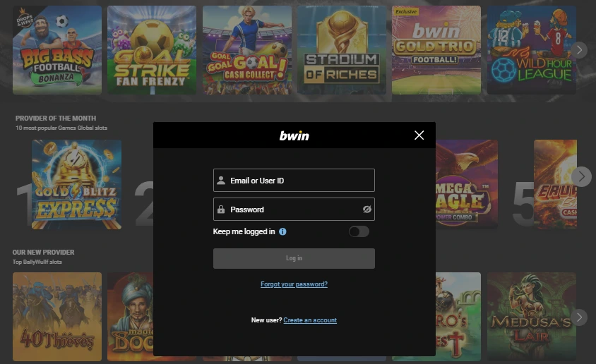Click the bwin logo in dialog header
The height and width of the screenshot is (364, 596).
(x=294, y=135)
